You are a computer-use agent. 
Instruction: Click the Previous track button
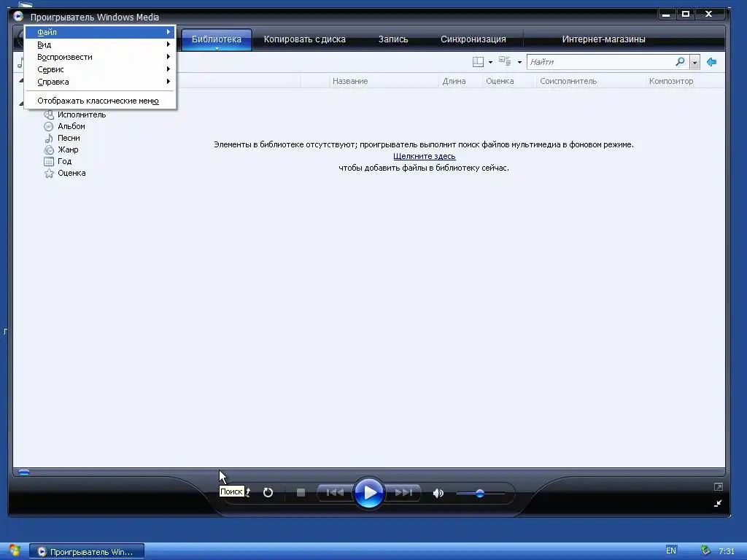click(x=336, y=492)
